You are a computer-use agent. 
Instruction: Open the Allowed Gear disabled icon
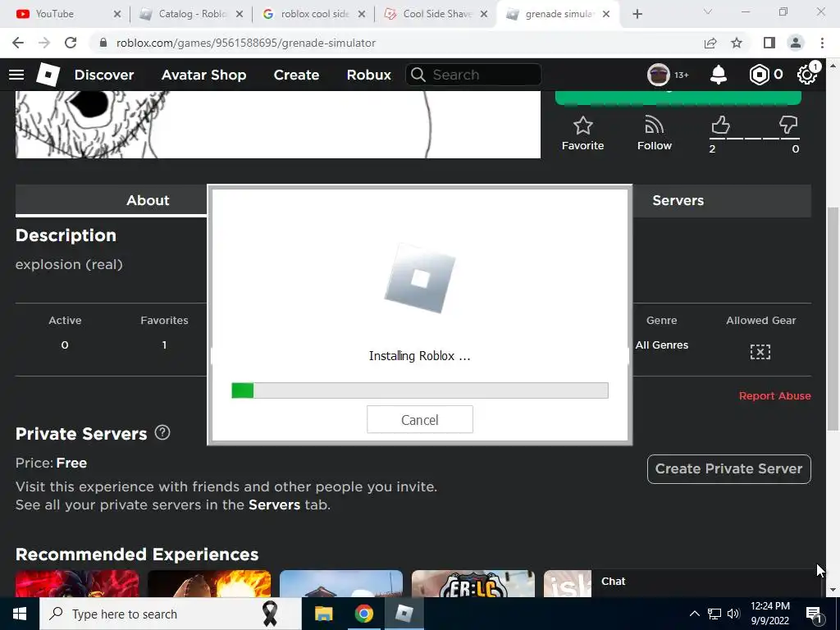tap(760, 352)
